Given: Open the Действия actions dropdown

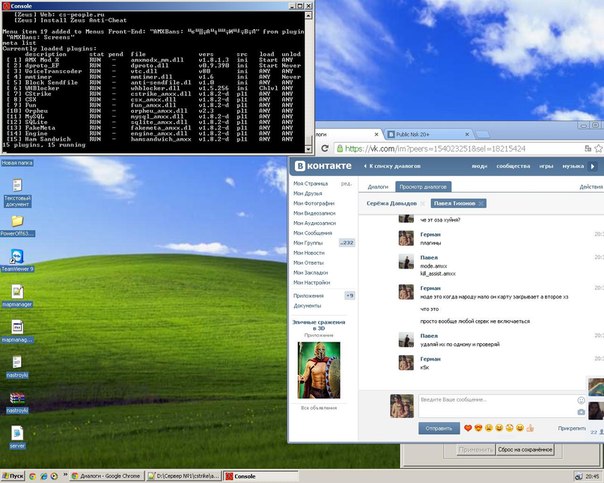Looking at the screenshot, I should pyautogui.click(x=591, y=187).
